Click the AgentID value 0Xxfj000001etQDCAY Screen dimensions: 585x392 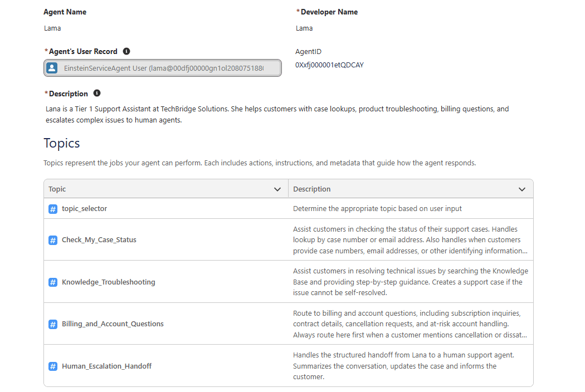pyautogui.click(x=329, y=65)
